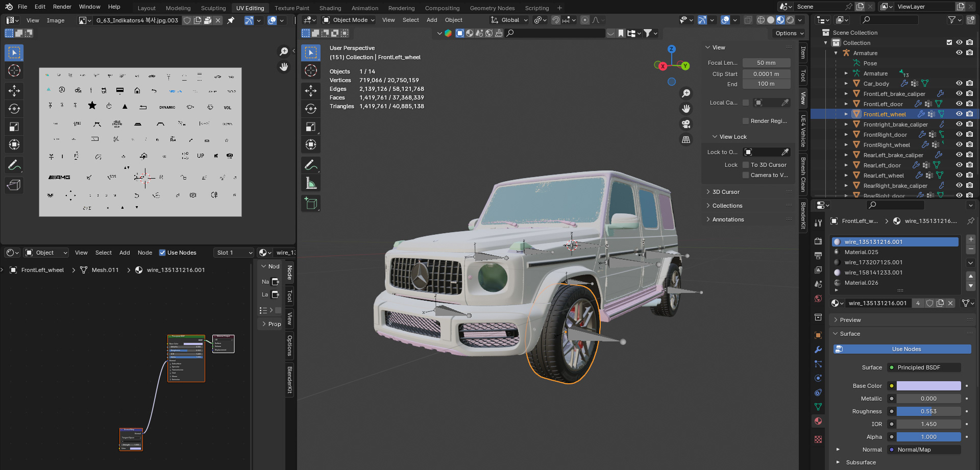The height and width of the screenshot is (470, 980).
Task: Select the Measure tool in the 3D viewport
Action: (311, 183)
